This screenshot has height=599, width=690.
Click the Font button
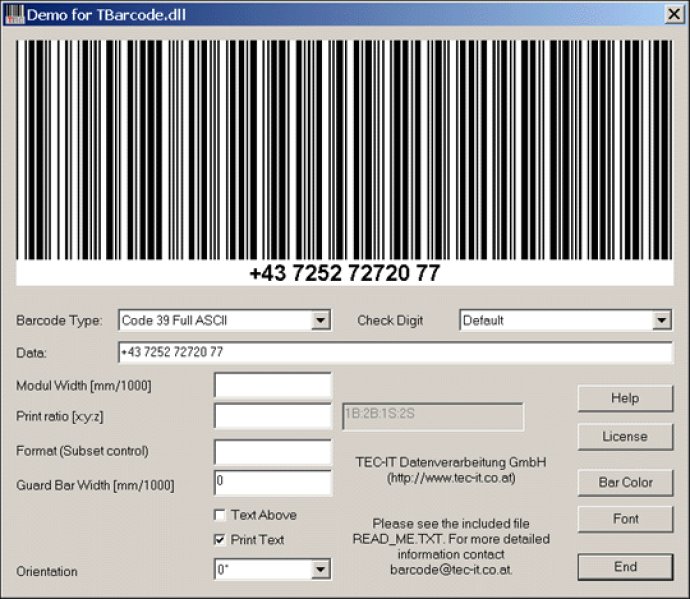pos(625,519)
